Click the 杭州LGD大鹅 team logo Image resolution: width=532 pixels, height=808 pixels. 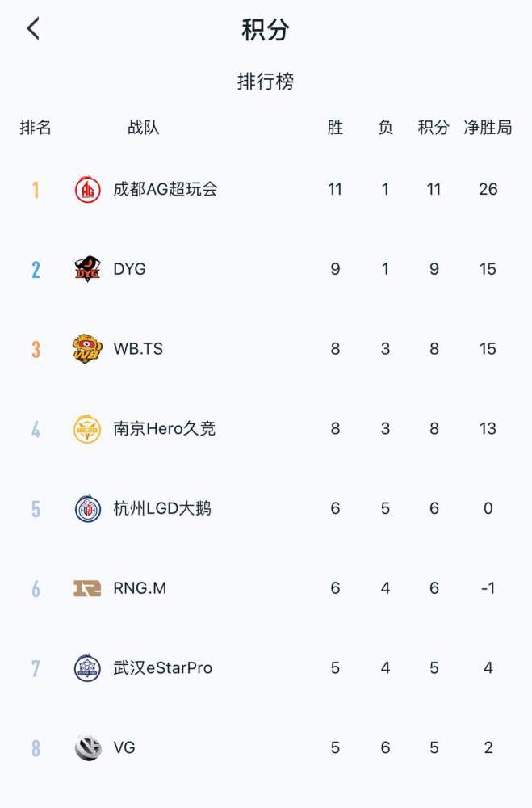click(x=88, y=508)
